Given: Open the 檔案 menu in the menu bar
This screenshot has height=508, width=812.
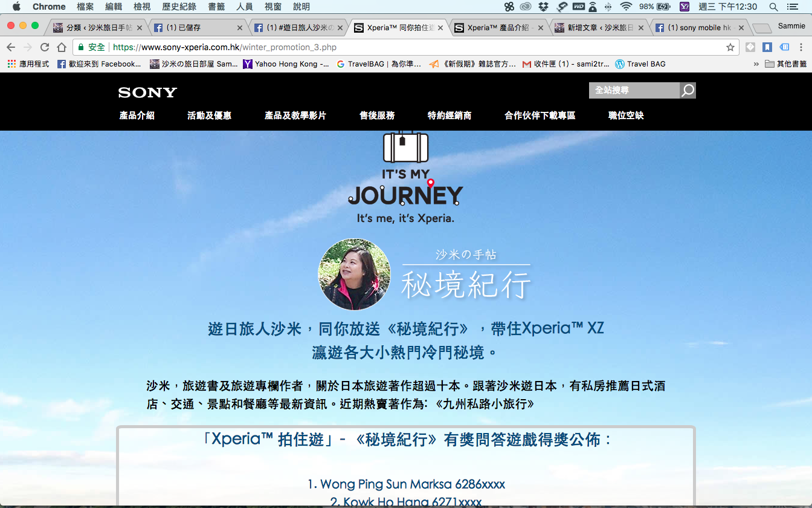Looking at the screenshot, I should pyautogui.click(x=86, y=7).
